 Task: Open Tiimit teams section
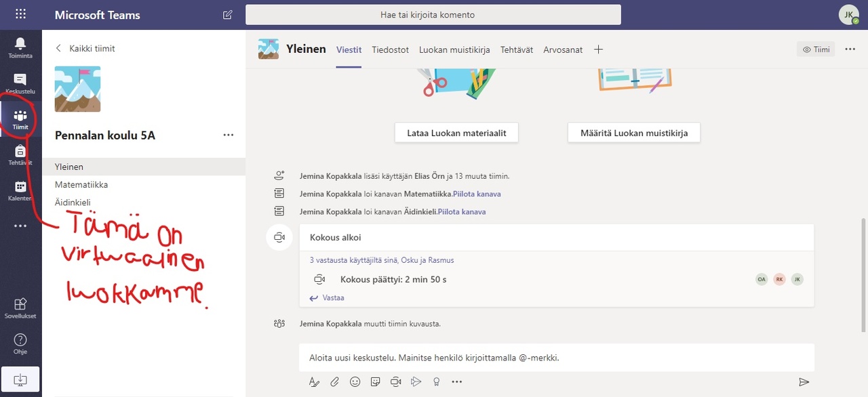coord(20,119)
